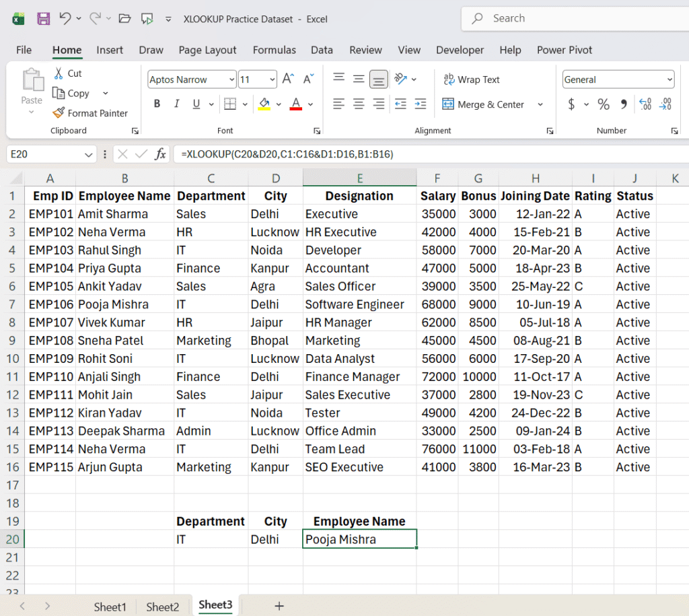This screenshot has width=689, height=616.
Task: Click the Decrease Indent icon
Action: point(401,104)
